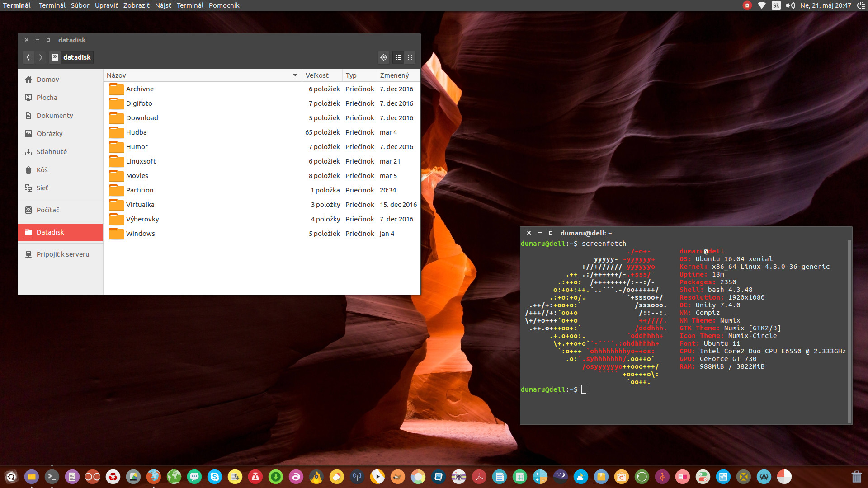Go back with the left arrow button
Image resolution: width=868 pixels, height=488 pixels.
pyautogui.click(x=28, y=57)
